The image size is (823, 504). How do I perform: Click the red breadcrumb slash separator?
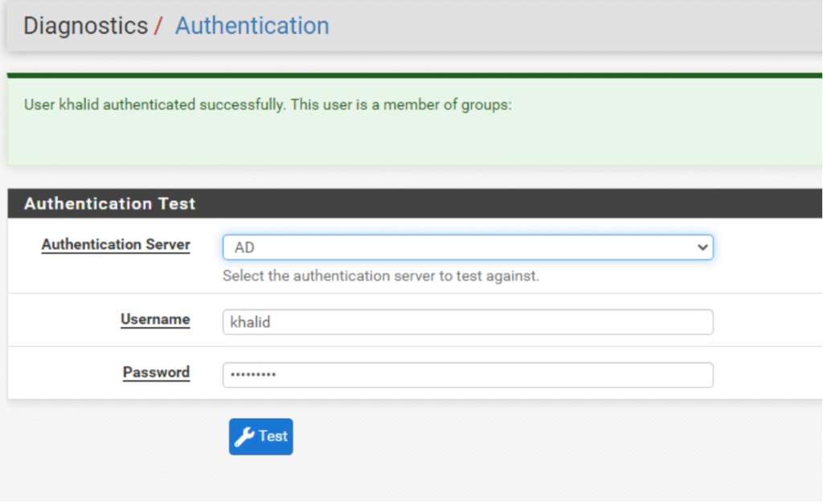coord(159,27)
